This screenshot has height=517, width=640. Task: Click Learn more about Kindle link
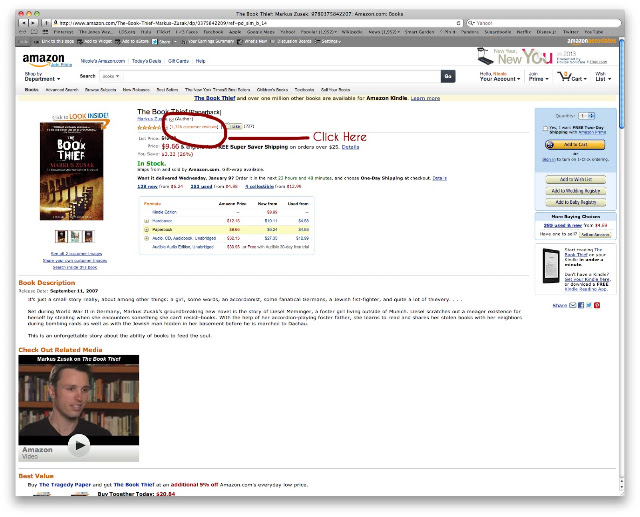pyautogui.click(x=425, y=98)
